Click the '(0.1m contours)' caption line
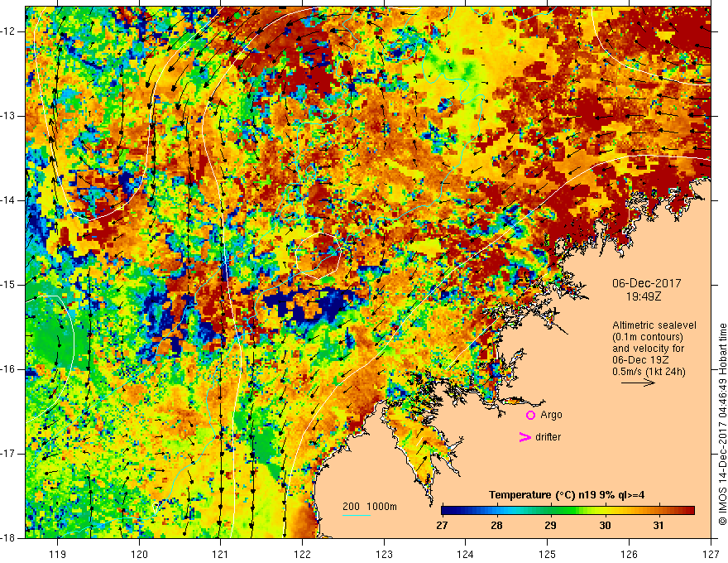Screen dimensions: 728x563 pos(648,337)
